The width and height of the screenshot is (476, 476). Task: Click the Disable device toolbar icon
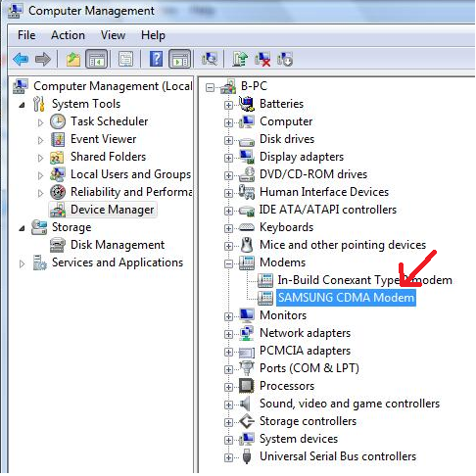[285, 60]
